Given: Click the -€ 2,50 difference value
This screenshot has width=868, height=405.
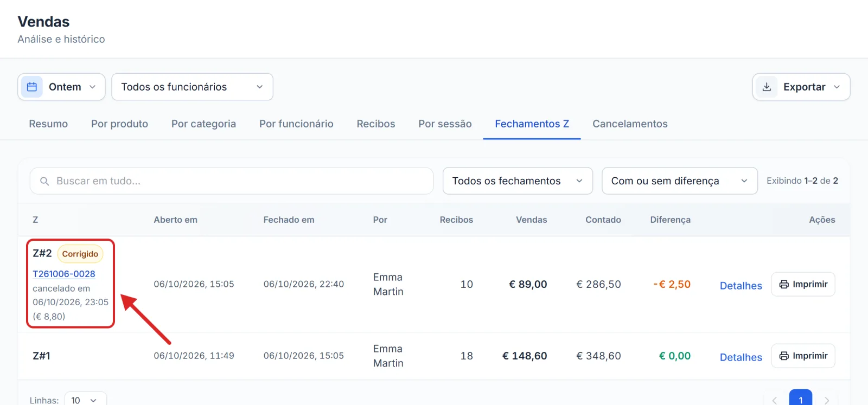Looking at the screenshot, I should coord(672,284).
